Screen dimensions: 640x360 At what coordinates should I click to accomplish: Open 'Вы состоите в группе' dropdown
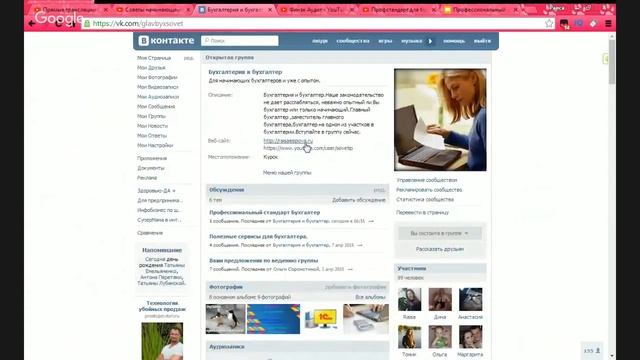440,233
